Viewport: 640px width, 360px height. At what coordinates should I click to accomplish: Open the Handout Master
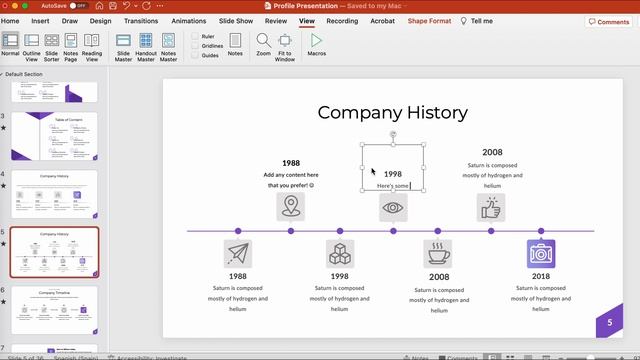pos(146,47)
